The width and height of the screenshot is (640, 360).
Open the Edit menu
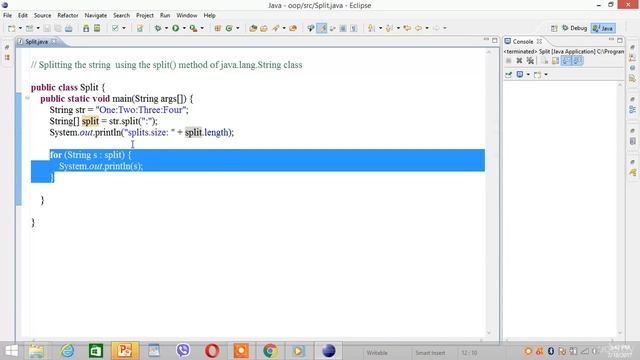click(23, 16)
